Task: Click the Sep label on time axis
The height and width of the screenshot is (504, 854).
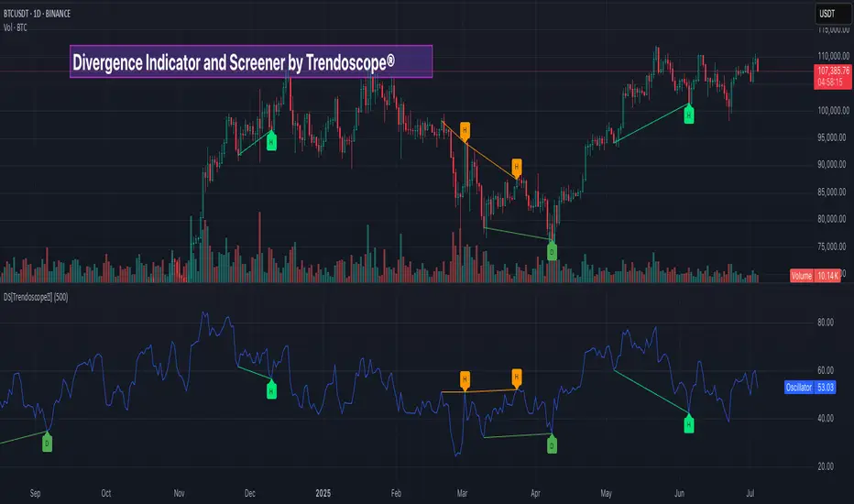Action: [36, 493]
